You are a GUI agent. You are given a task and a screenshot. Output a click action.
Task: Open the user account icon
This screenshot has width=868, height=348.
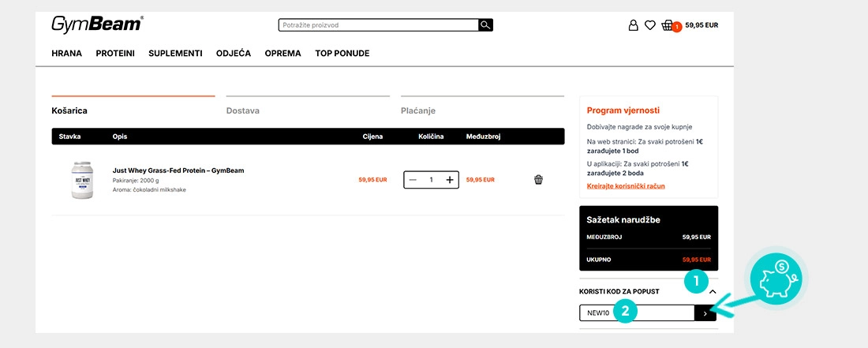633,25
